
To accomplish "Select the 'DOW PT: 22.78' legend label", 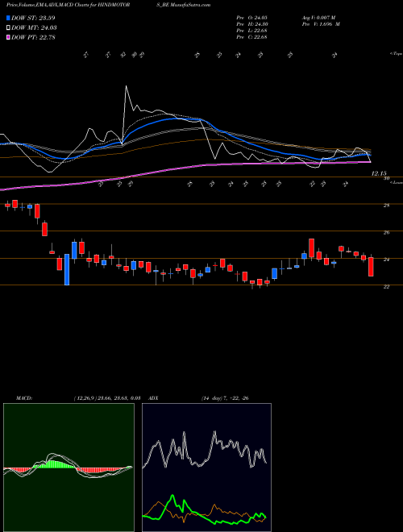I will (33, 37).
